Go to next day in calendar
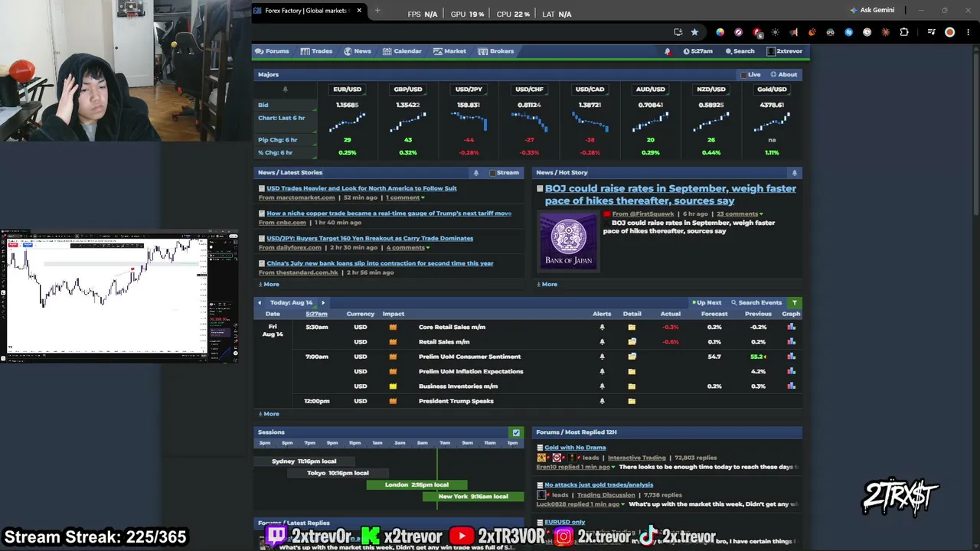The width and height of the screenshot is (980, 551). 322,303
